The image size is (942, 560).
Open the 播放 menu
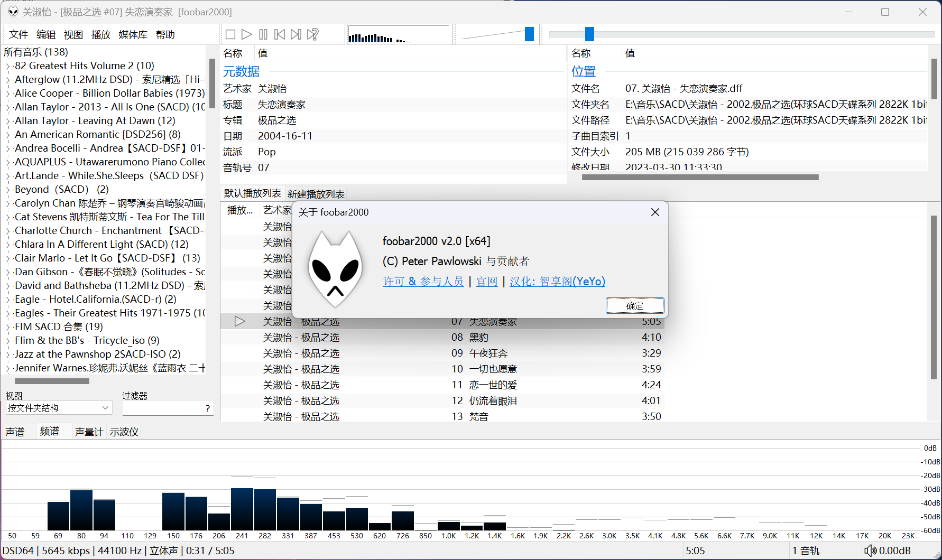pyautogui.click(x=101, y=34)
